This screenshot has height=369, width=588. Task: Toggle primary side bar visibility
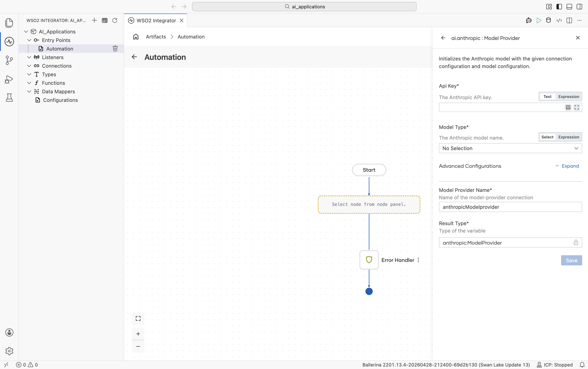click(x=559, y=7)
